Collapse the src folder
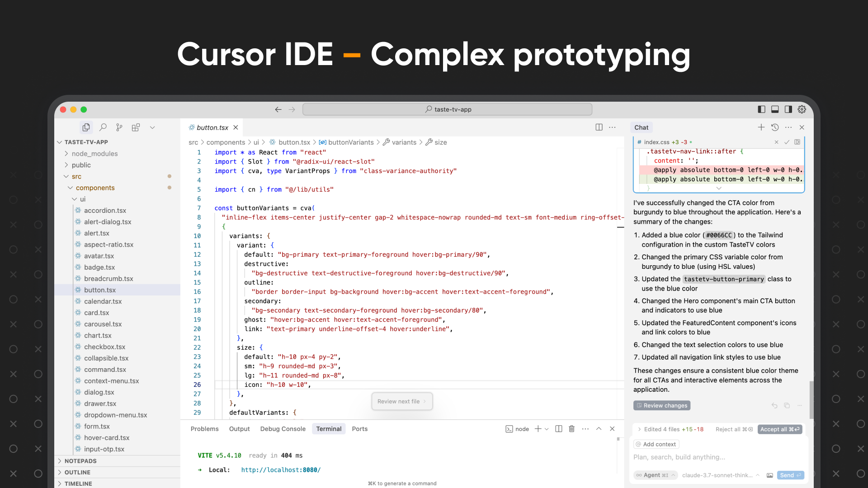 (67, 176)
